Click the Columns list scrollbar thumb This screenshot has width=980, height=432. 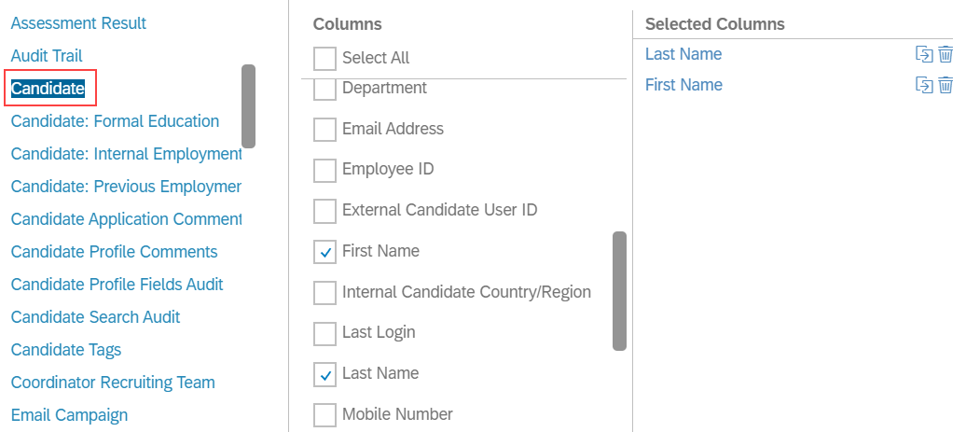coord(619,291)
